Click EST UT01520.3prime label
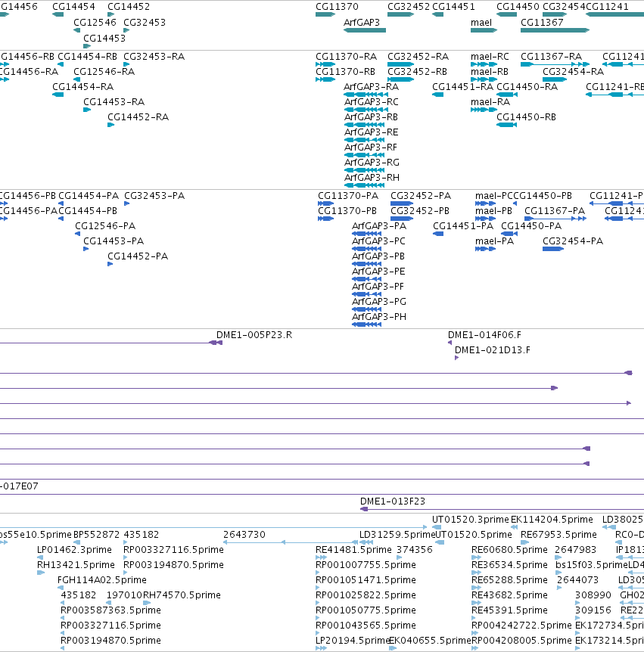Viewport: 644px width, 652px height. tap(471, 520)
